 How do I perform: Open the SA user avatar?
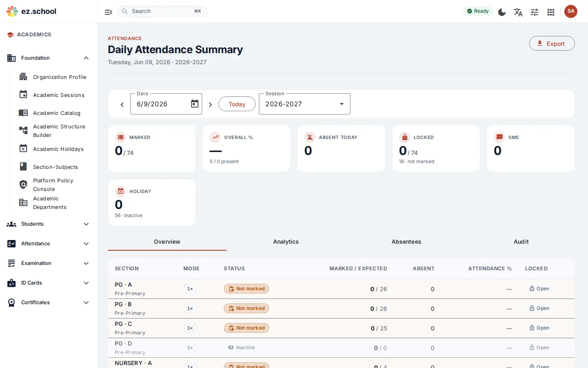571,11
